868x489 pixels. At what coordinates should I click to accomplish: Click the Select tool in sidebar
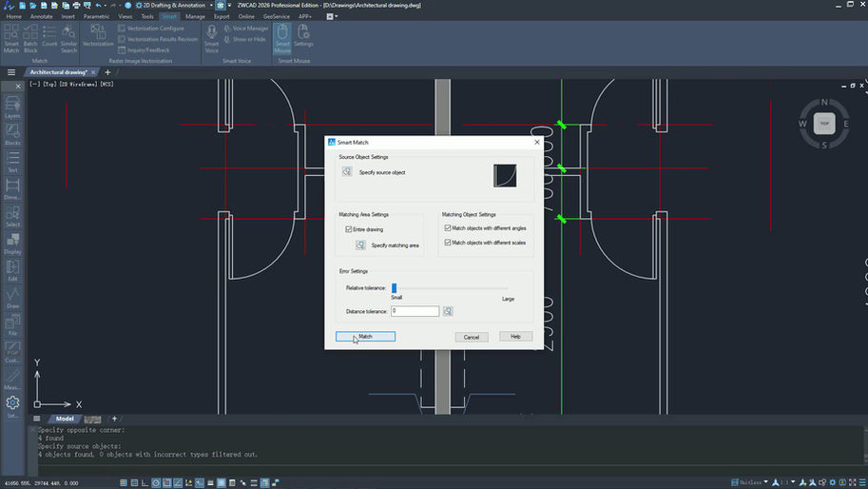click(x=12, y=215)
